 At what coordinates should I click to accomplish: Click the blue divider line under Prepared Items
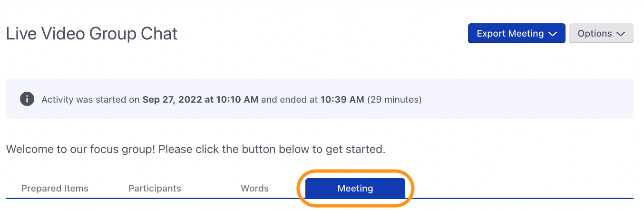click(x=55, y=198)
